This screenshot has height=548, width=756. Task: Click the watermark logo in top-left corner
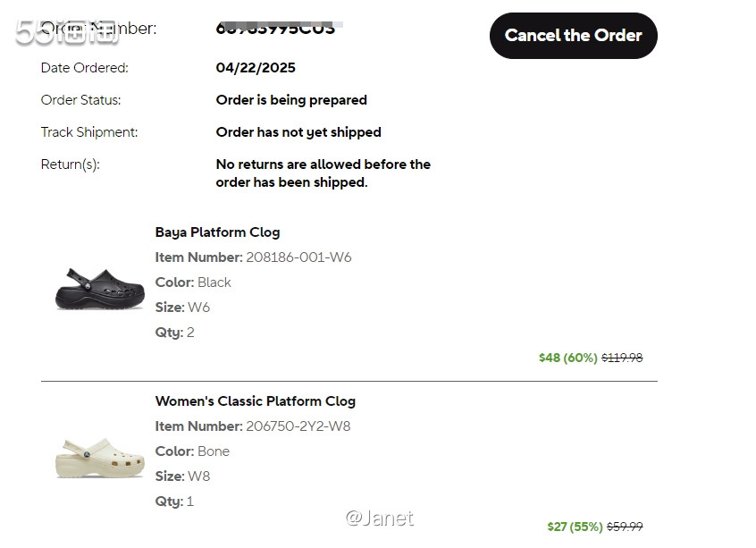click(x=67, y=33)
